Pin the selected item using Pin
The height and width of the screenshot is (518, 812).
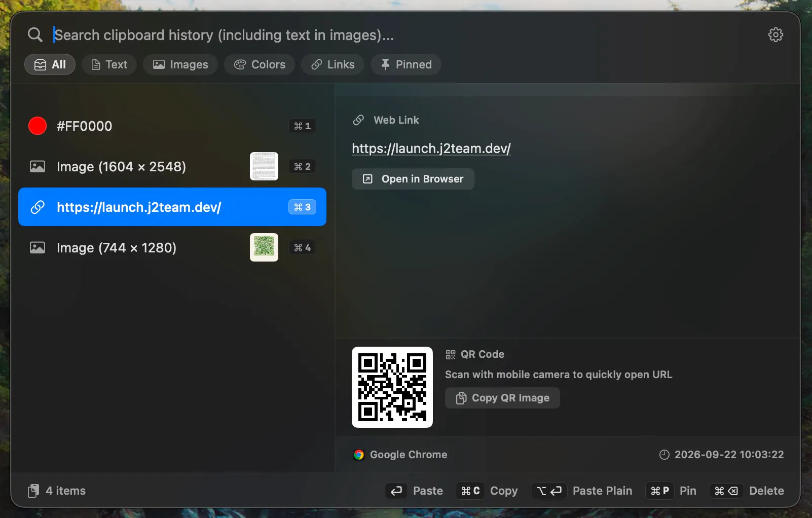click(x=671, y=491)
